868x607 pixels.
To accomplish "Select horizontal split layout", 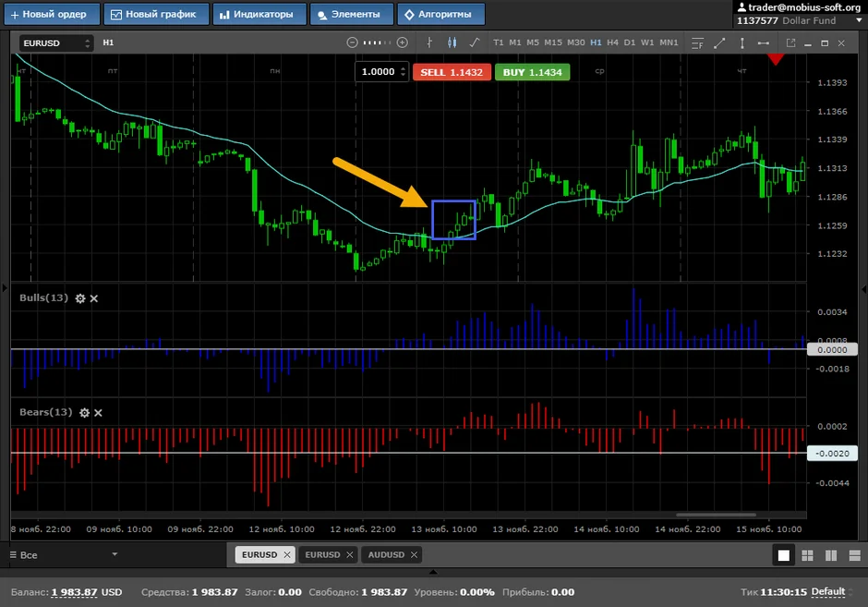I will (855, 555).
